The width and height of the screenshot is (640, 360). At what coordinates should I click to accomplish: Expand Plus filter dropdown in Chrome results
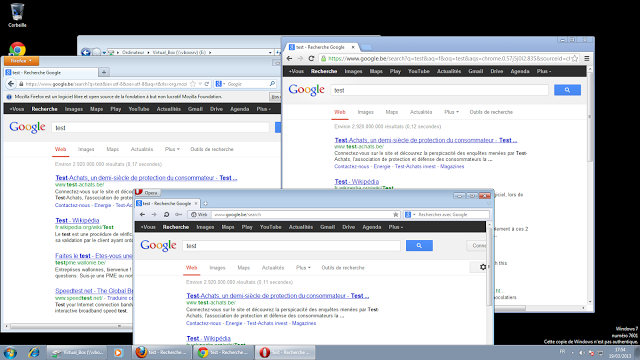[x=451, y=112]
